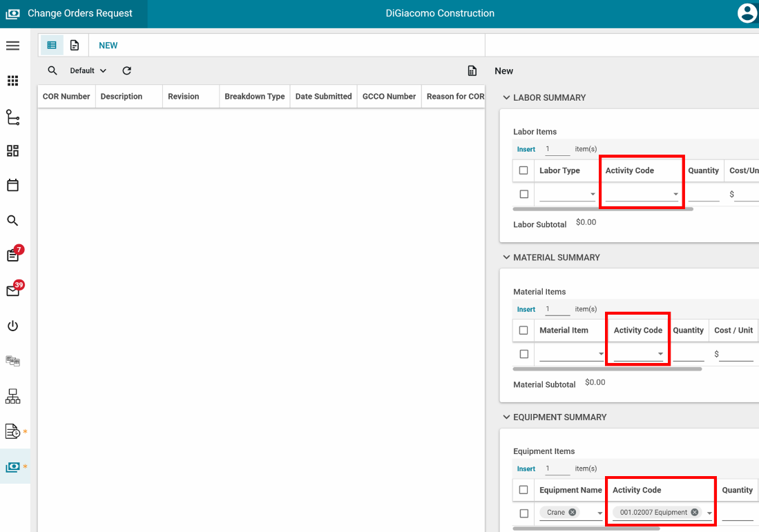Image resolution: width=759 pixels, height=532 pixels.
Task: Open the mail icon with 39 badge
Action: [x=12, y=291]
